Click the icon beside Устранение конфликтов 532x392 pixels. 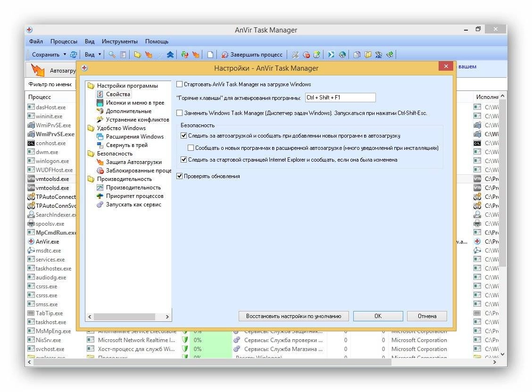(100, 120)
